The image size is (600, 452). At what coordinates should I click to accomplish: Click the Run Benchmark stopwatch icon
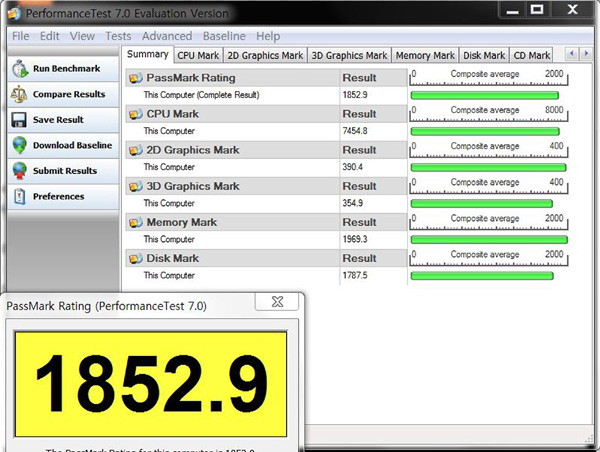click(x=19, y=69)
